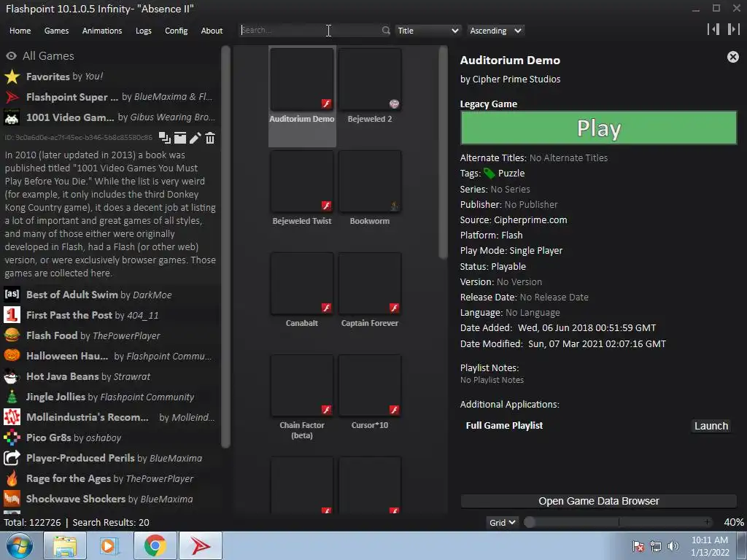This screenshot has width=747, height=560.
Task: Click the Search Results: 20 status text
Action: 111,522
